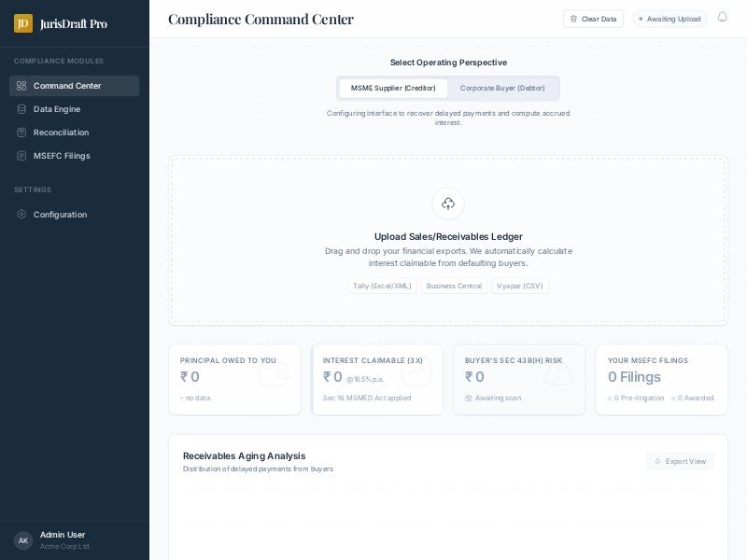Click the cloud upload icon
Screen dimensions: 747x560
pos(448,203)
